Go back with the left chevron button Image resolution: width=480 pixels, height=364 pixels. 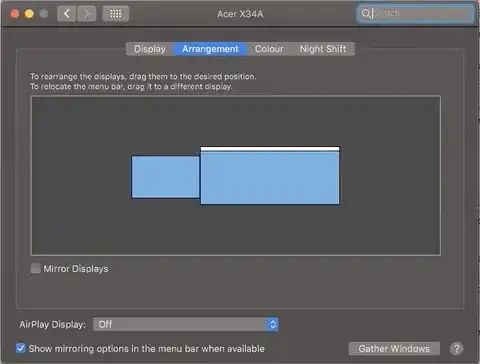pyautogui.click(x=67, y=14)
